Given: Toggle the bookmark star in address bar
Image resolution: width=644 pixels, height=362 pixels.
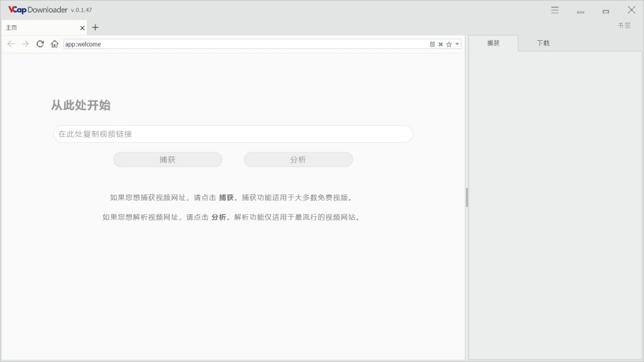Looking at the screenshot, I should [x=448, y=44].
